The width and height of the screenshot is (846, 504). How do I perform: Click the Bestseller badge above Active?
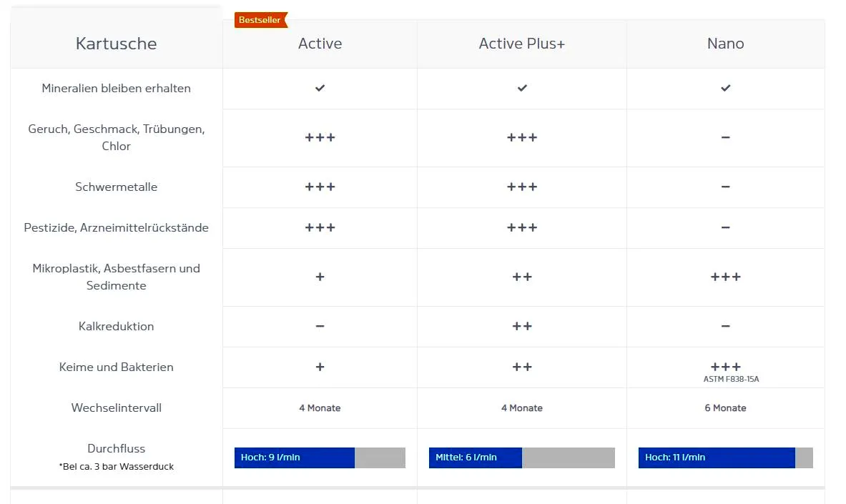[x=260, y=20]
